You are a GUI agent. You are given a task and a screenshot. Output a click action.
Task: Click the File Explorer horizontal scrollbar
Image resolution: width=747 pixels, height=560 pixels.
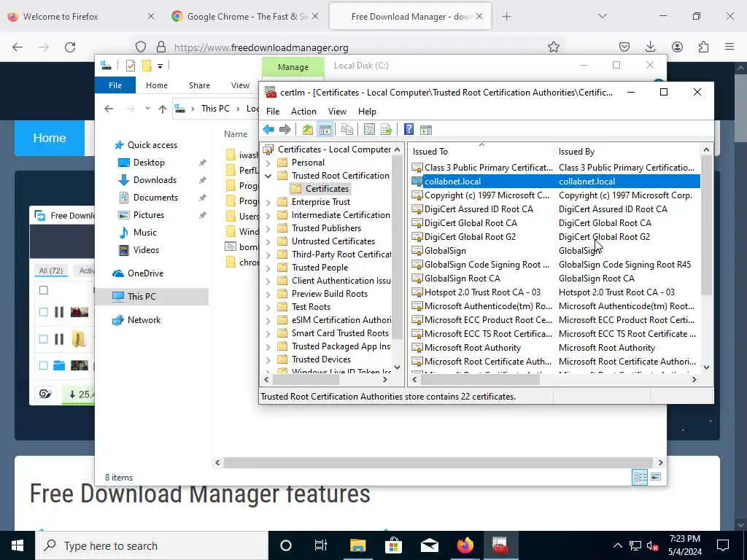point(438,462)
